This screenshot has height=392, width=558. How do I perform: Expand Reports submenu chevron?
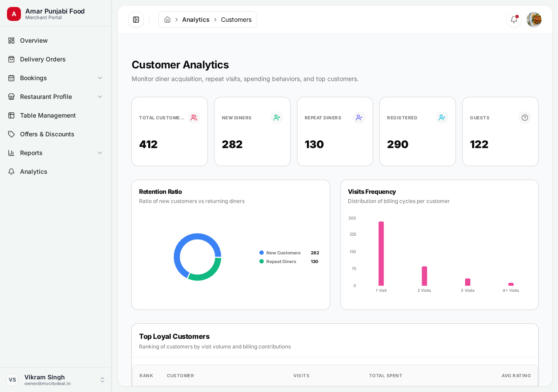tap(100, 153)
